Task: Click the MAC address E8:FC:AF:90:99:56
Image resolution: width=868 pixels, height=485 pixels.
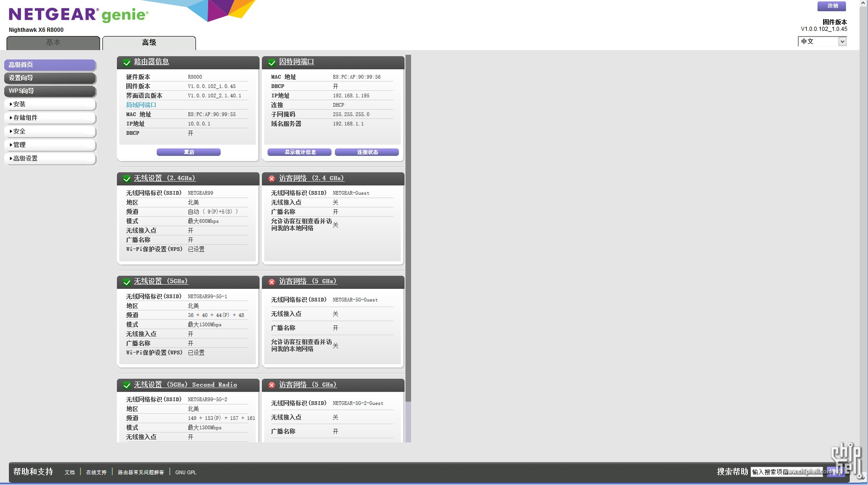Action: point(357,77)
